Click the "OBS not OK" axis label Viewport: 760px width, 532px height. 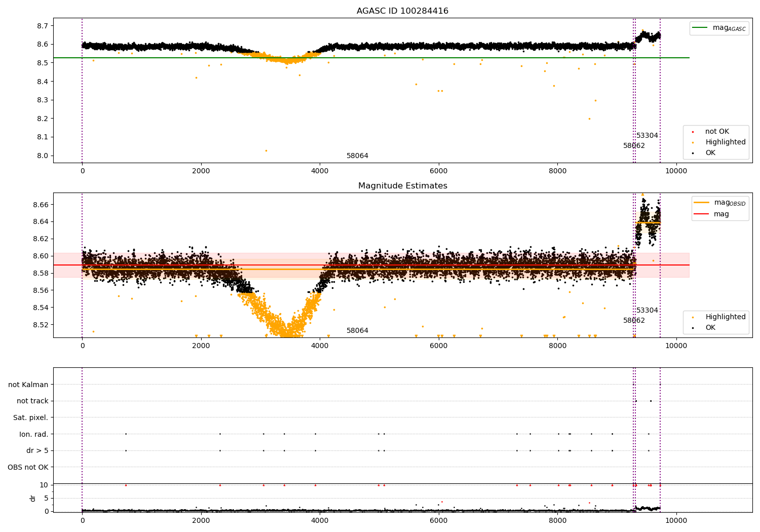click(28, 467)
